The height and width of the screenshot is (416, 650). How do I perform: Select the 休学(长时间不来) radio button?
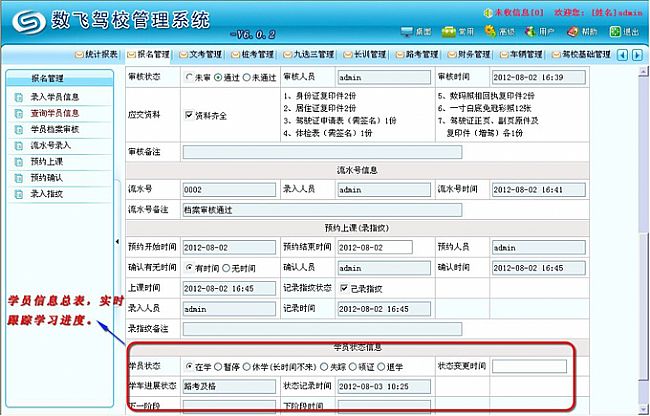pos(247,366)
